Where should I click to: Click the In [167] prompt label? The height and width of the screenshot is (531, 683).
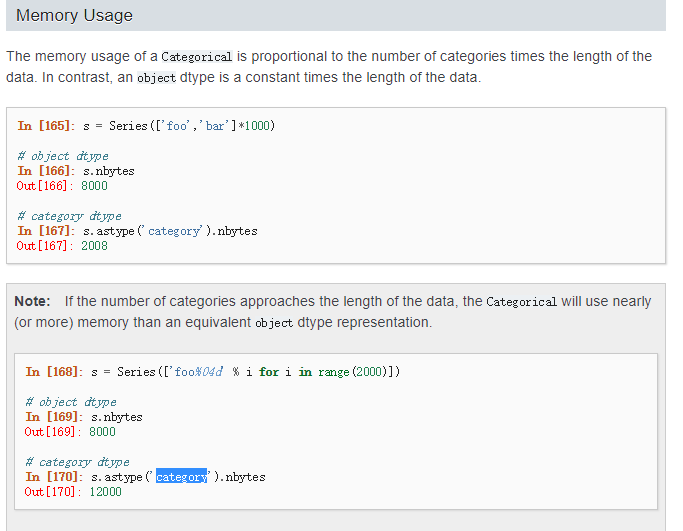(x=44, y=231)
